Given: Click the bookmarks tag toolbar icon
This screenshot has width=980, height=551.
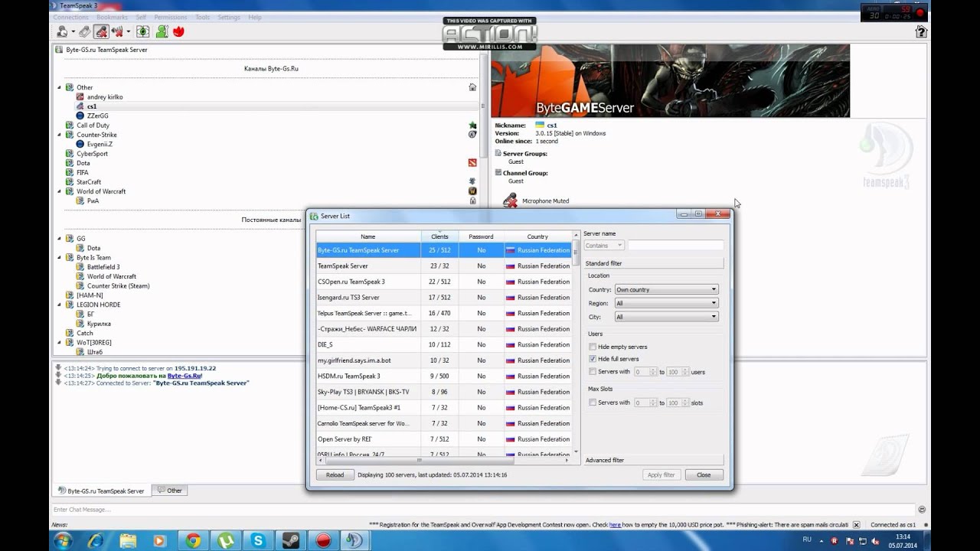Looking at the screenshot, I should 84,31.
